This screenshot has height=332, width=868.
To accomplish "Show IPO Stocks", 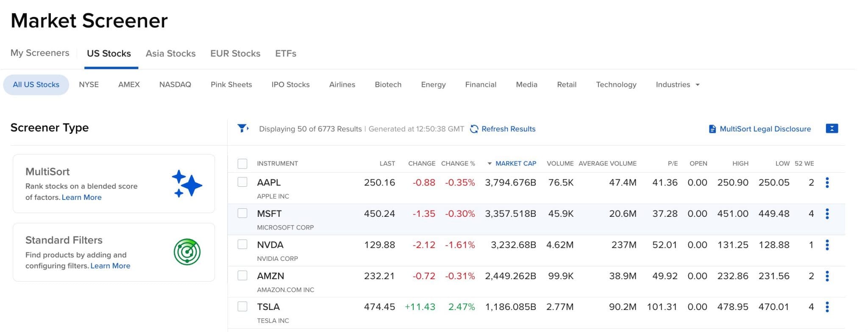I will (290, 85).
